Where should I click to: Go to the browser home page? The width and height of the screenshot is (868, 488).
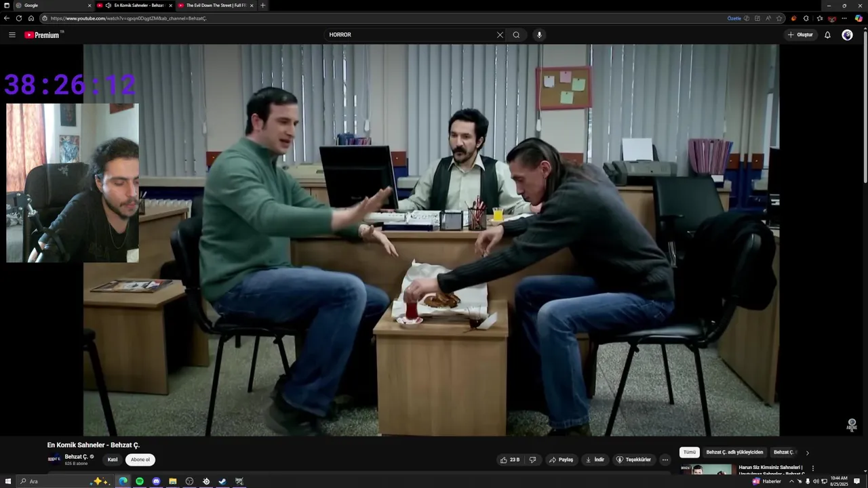point(31,18)
